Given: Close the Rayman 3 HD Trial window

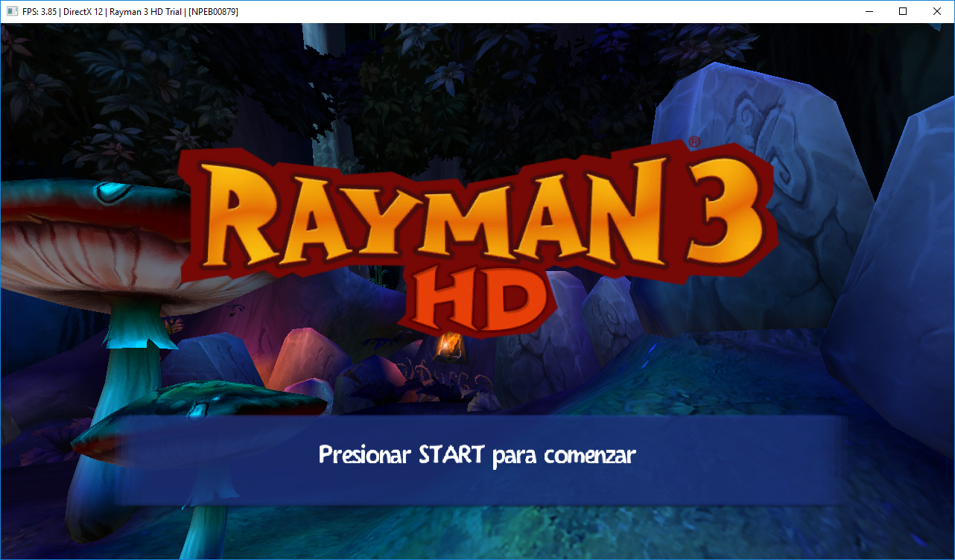Looking at the screenshot, I should (x=937, y=12).
